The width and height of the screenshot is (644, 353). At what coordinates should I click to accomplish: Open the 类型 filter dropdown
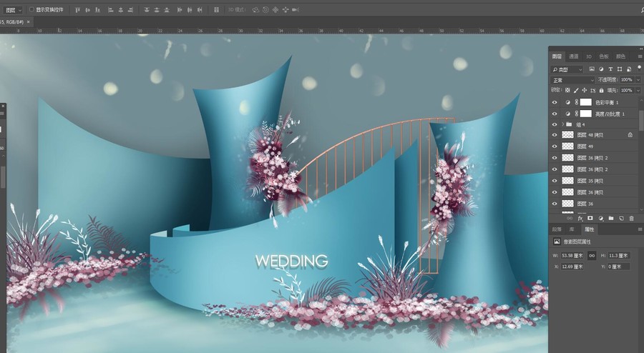pyautogui.click(x=567, y=69)
